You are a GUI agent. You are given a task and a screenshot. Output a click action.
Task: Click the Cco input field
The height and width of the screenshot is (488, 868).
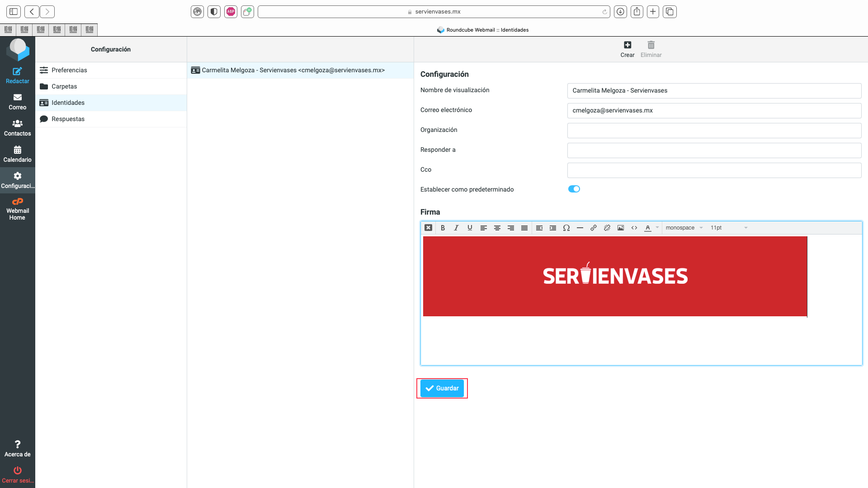714,170
